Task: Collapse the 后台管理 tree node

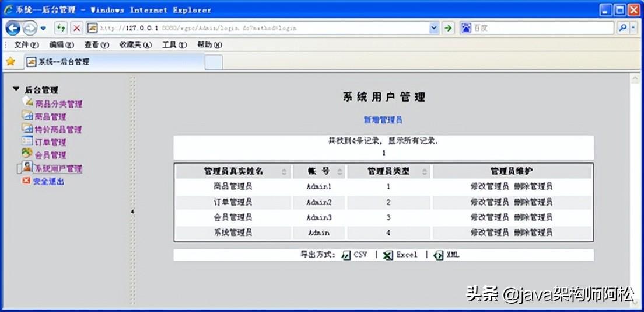Action: click(16, 89)
